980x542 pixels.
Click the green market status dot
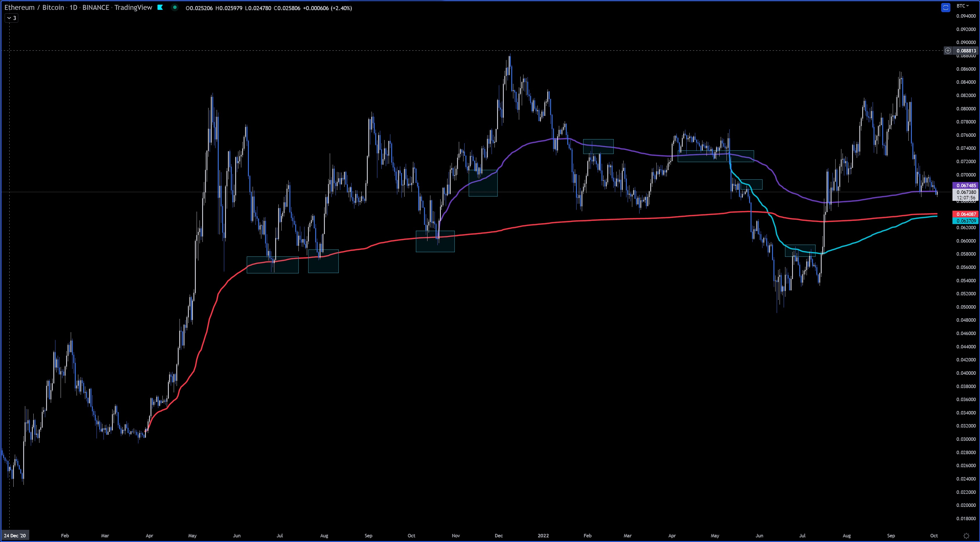coord(175,7)
